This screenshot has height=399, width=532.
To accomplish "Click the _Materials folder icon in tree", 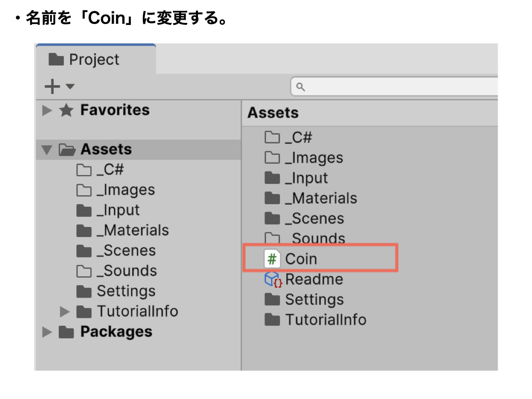I will click(x=84, y=231).
